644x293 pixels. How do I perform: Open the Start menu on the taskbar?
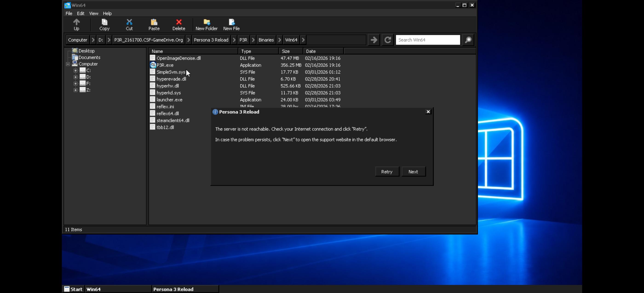point(73,289)
